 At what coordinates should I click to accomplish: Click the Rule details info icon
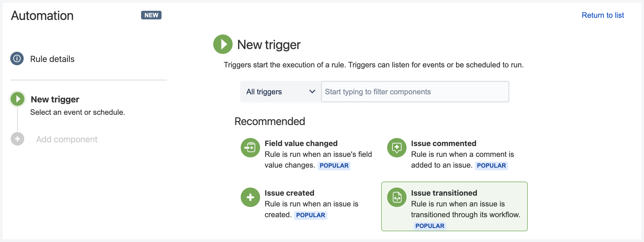click(17, 59)
